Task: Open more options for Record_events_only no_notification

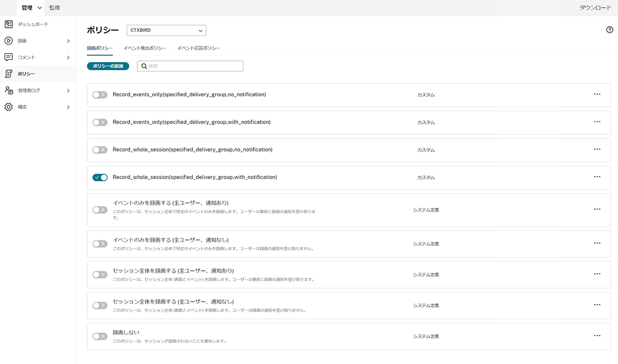Action: [x=597, y=94]
